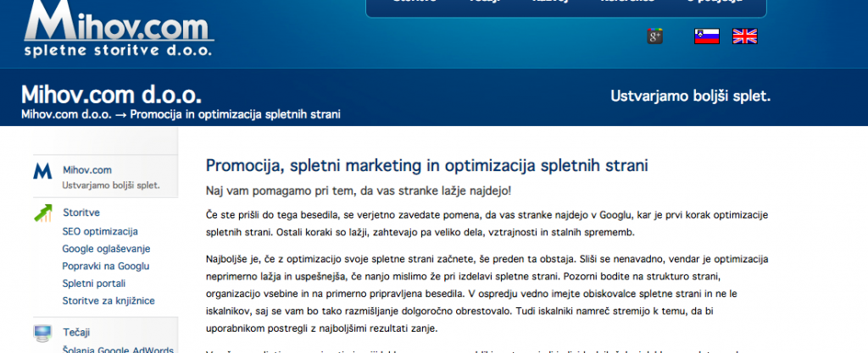Go to the Google oglaševanje page
This screenshot has width=868, height=353.
[x=106, y=249]
